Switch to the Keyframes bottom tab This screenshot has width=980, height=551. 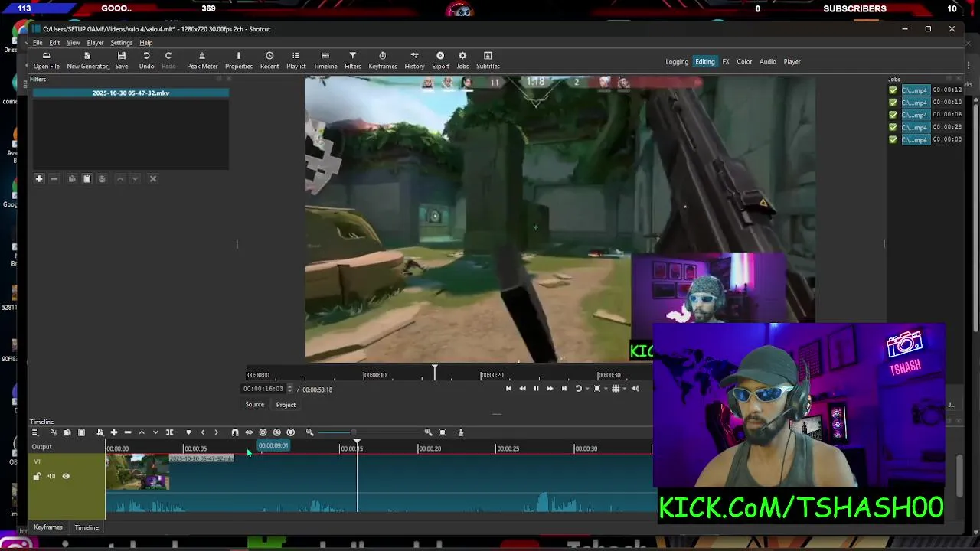coord(48,527)
